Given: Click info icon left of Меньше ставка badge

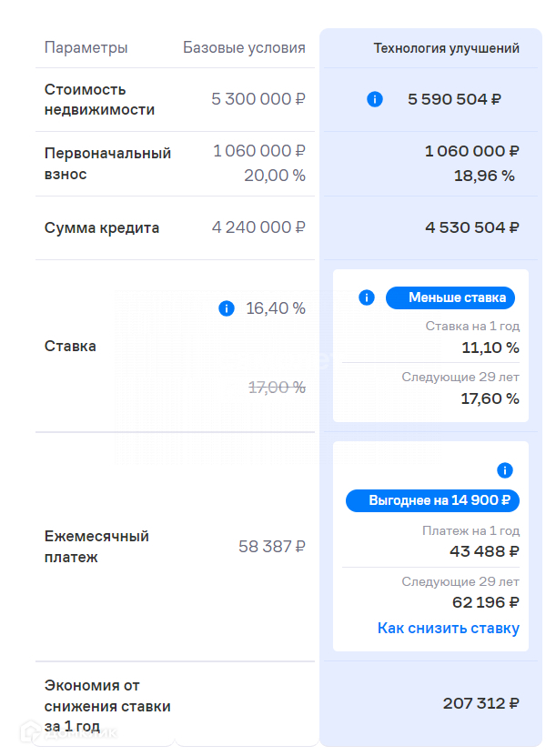Looking at the screenshot, I should [367, 297].
